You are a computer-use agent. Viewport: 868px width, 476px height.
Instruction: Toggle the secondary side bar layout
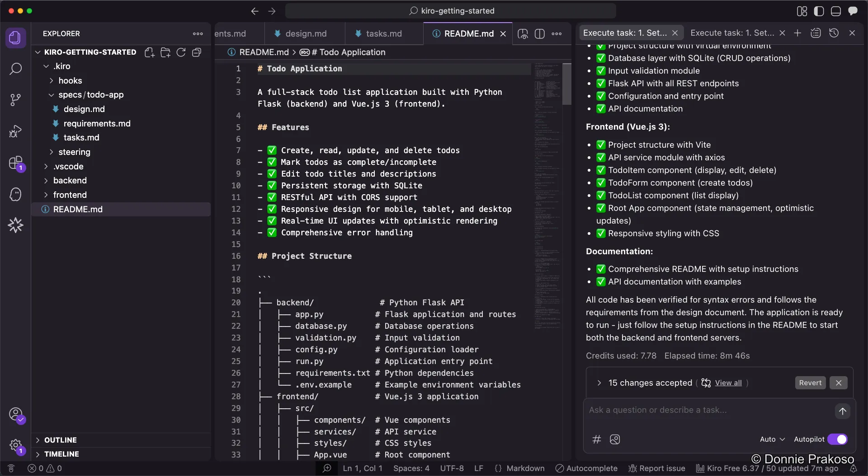click(x=819, y=11)
